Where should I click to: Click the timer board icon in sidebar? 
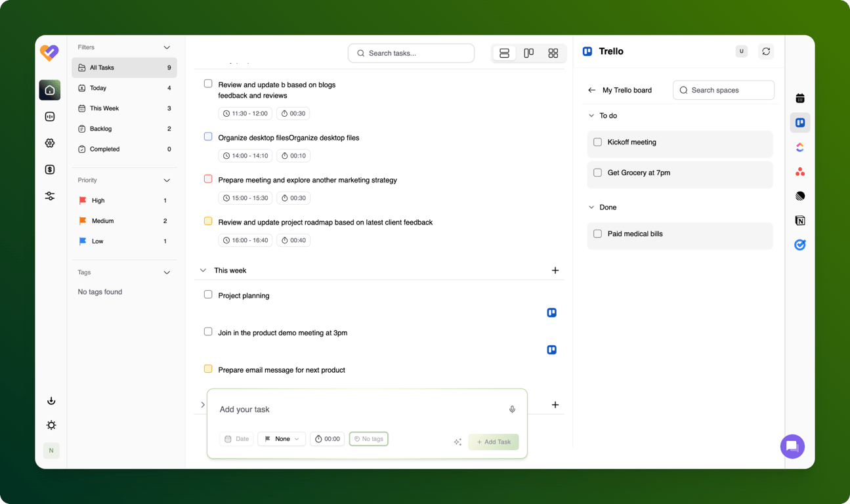coord(50,117)
